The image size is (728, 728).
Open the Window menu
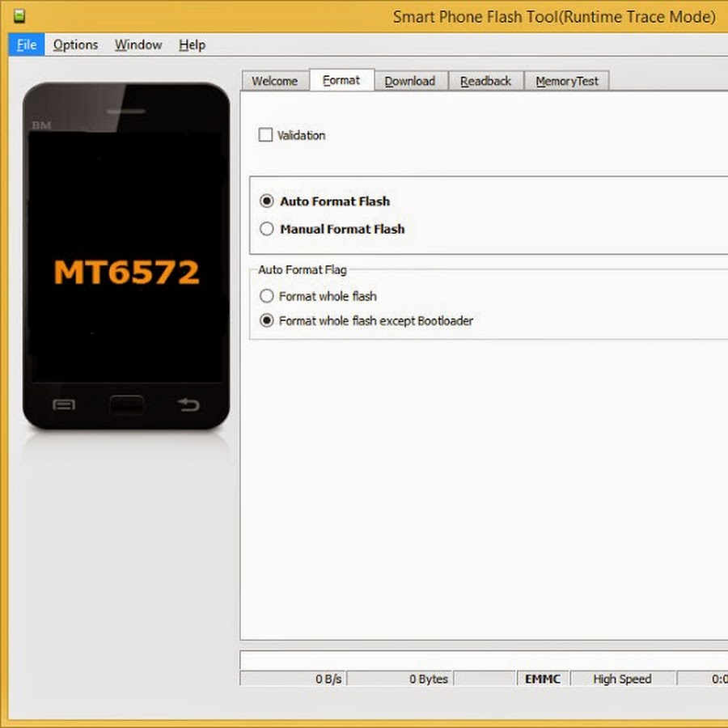tap(138, 45)
